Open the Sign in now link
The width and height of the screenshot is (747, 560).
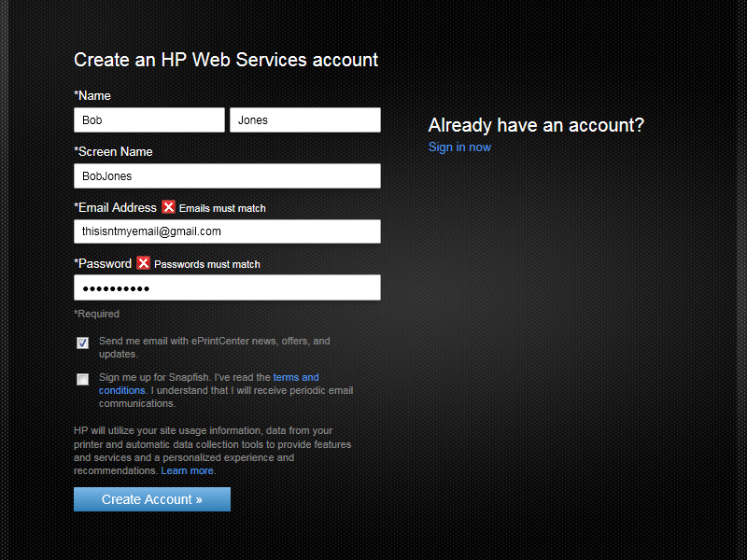(x=459, y=147)
